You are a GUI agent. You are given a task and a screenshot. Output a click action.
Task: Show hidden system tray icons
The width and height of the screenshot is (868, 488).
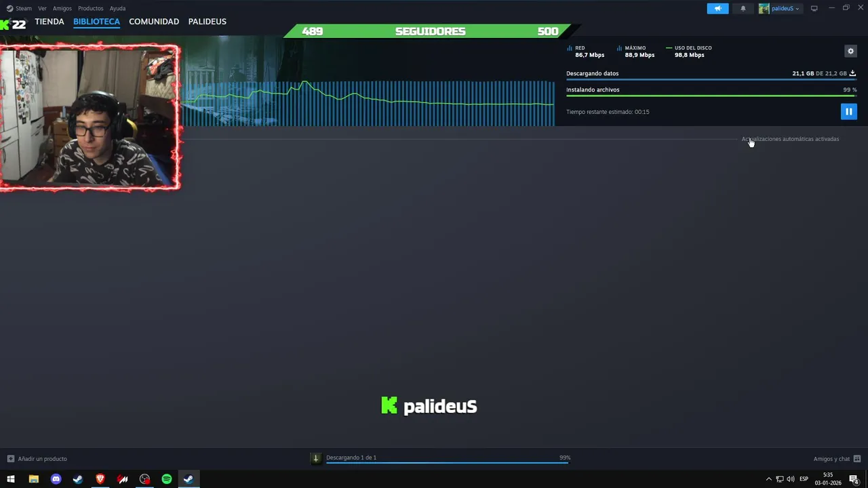point(768,479)
